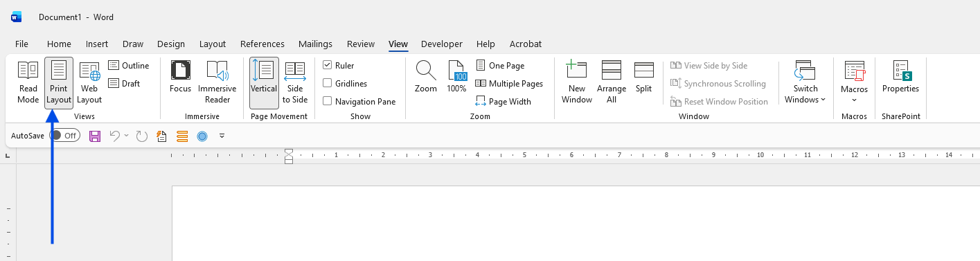The width and height of the screenshot is (980, 261).
Task: Click the blue circle icon in Quick Access
Action: click(202, 136)
